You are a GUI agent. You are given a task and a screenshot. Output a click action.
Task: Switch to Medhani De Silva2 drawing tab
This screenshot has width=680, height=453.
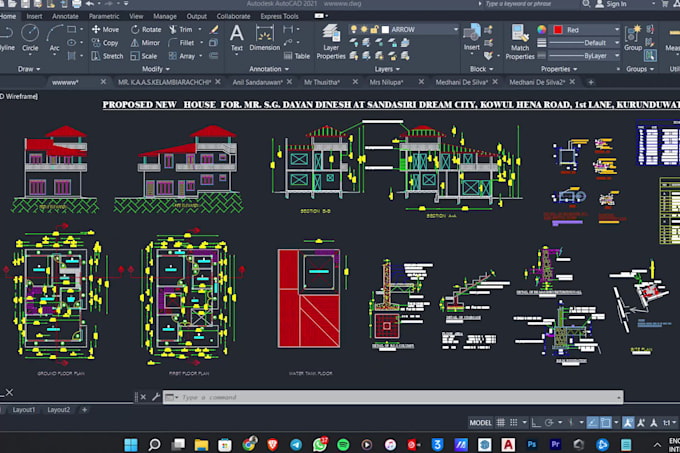[537, 82]
